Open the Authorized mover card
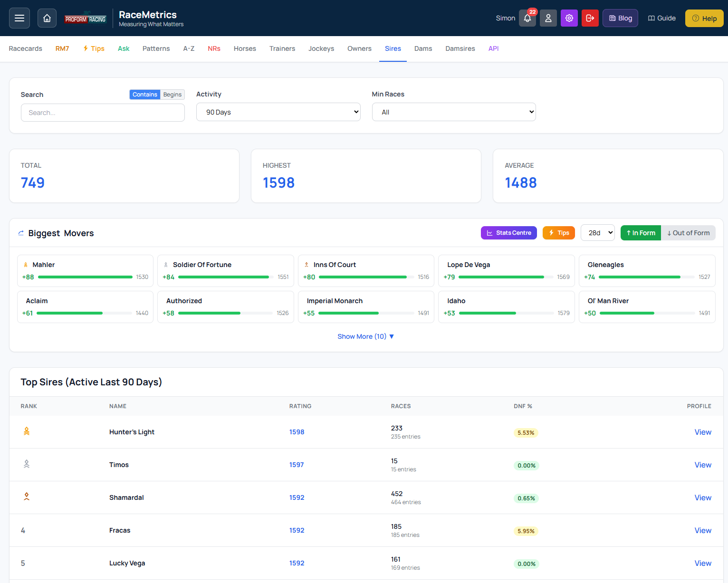Image resolution: width=728 pixels, height=583 pixels. coord(226,307)
